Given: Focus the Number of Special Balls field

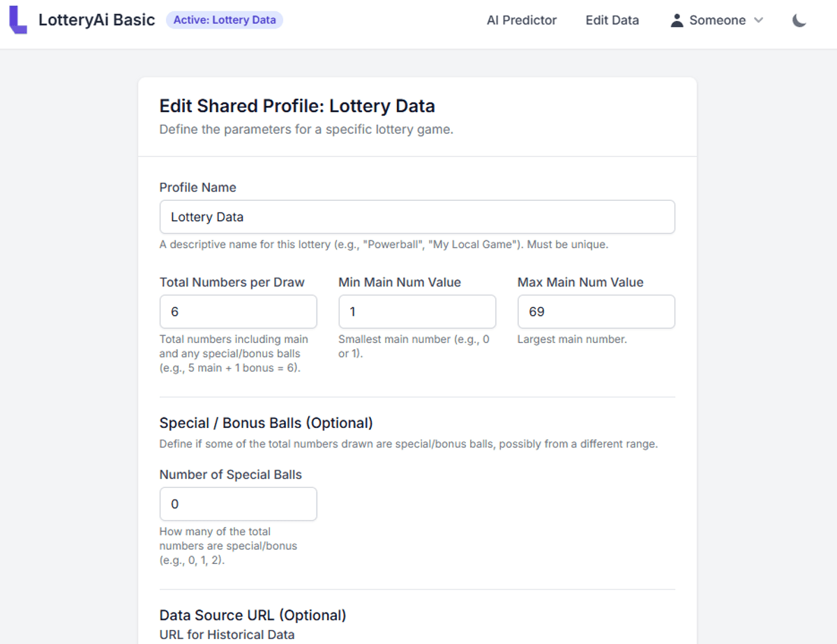Looking at the screenshot, I should point(238,504).
